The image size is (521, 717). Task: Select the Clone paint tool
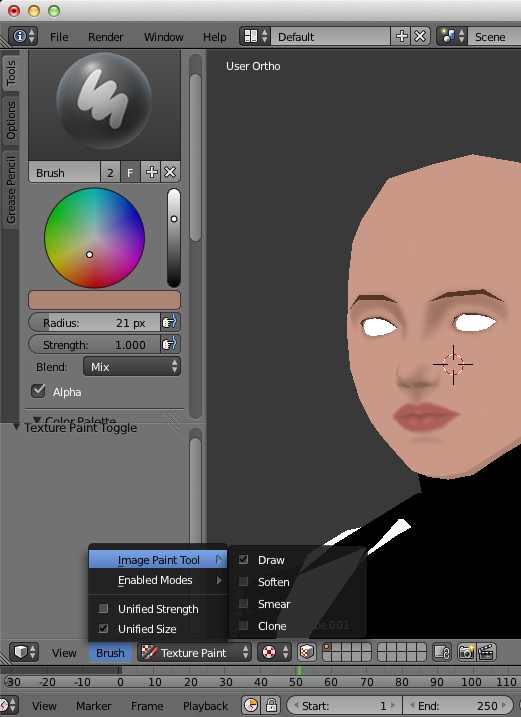click(x=298, y=626)
